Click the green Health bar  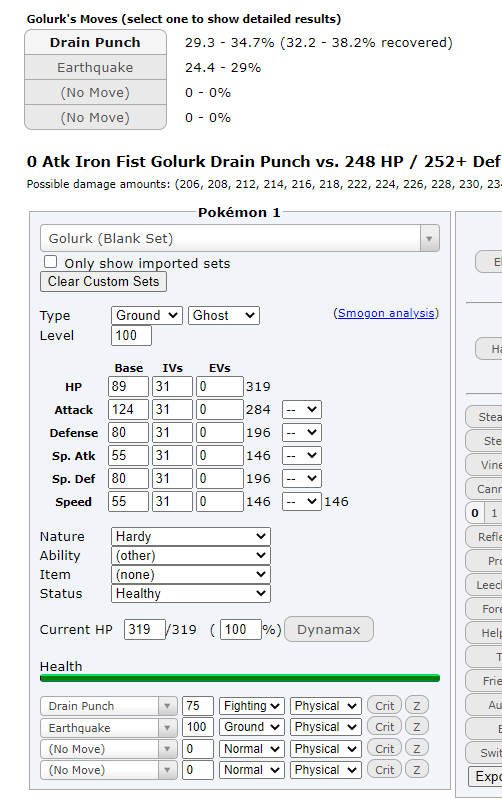point(240,678)
